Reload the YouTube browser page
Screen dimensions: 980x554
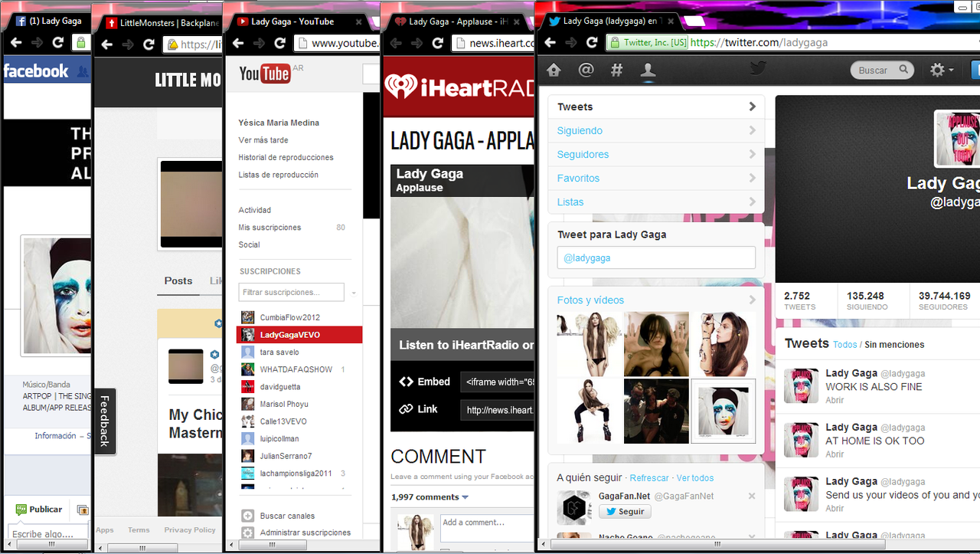[280, 44]
